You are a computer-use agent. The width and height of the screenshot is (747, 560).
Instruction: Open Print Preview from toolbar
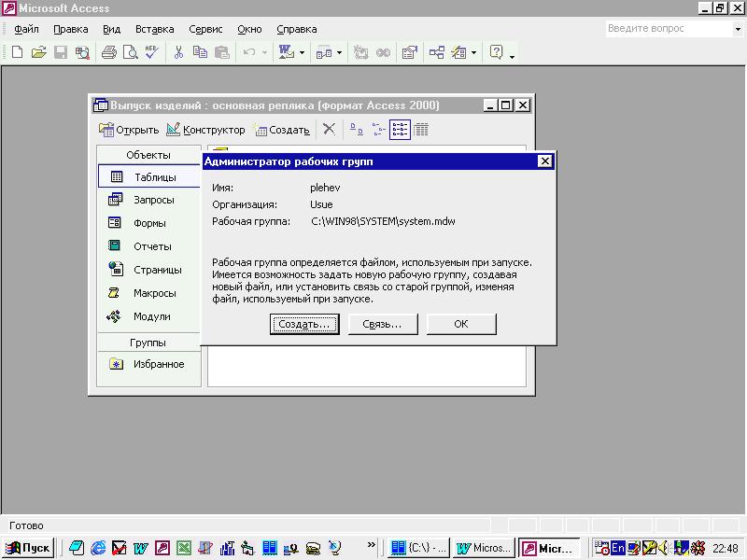[x=130, y=52]
